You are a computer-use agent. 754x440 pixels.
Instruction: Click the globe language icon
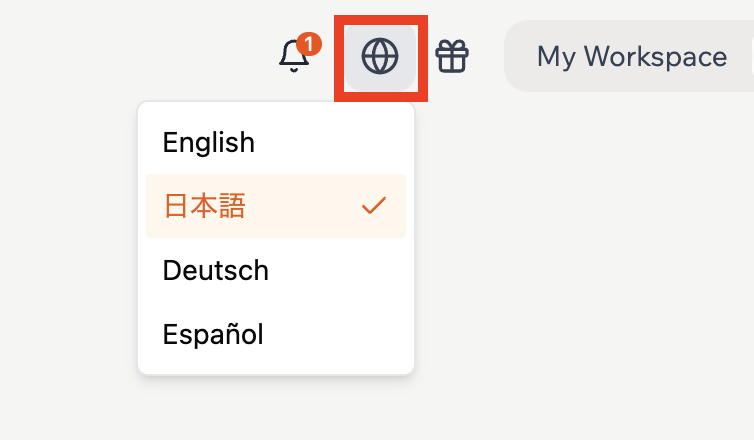tap(380, 56)
